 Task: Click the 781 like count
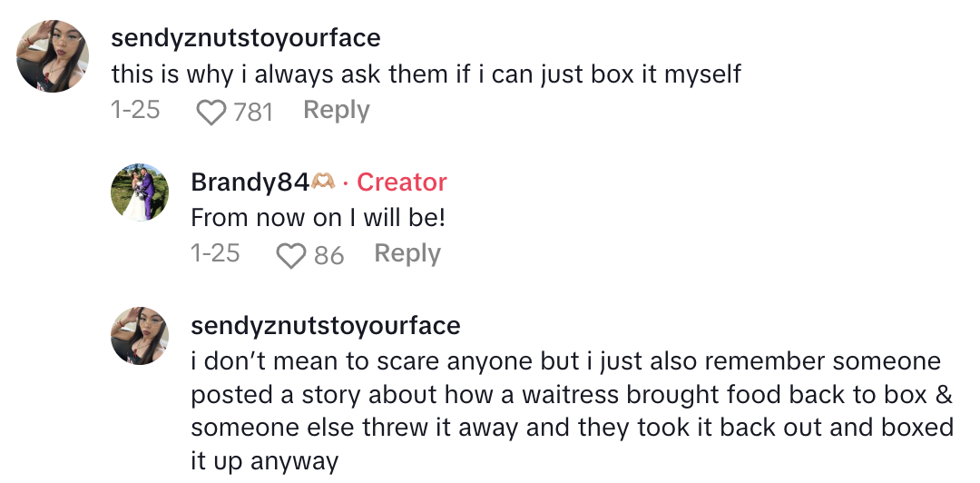click(x=253, y=112)
